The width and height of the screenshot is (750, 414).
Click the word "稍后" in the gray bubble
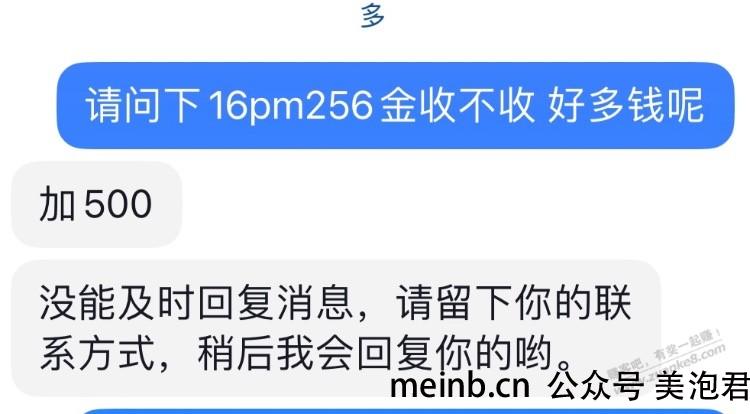click(x=236, y=354)
